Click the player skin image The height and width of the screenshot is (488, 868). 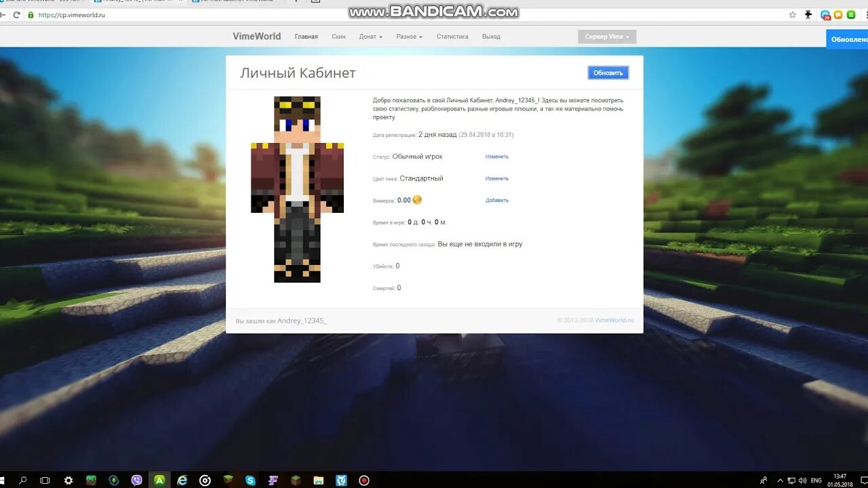[x=297, y=189]
